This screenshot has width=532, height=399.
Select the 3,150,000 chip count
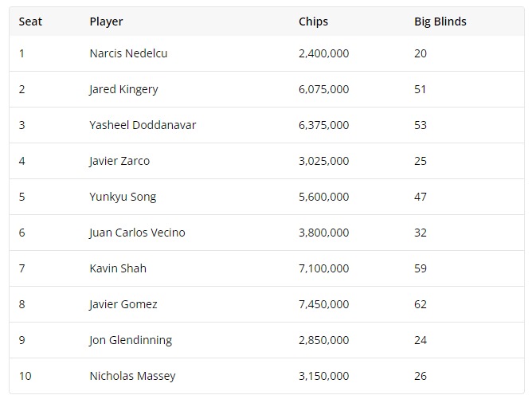tap(323, 376)
